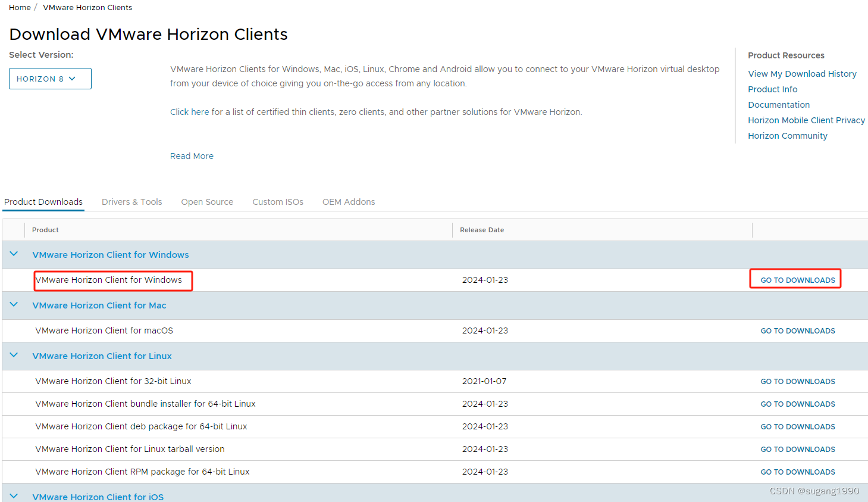The height and width of the screenshot is (502, 868).
Task: Select the 'VMware Horizon Client for Windows' product row text
Action: tap(109, 280)
